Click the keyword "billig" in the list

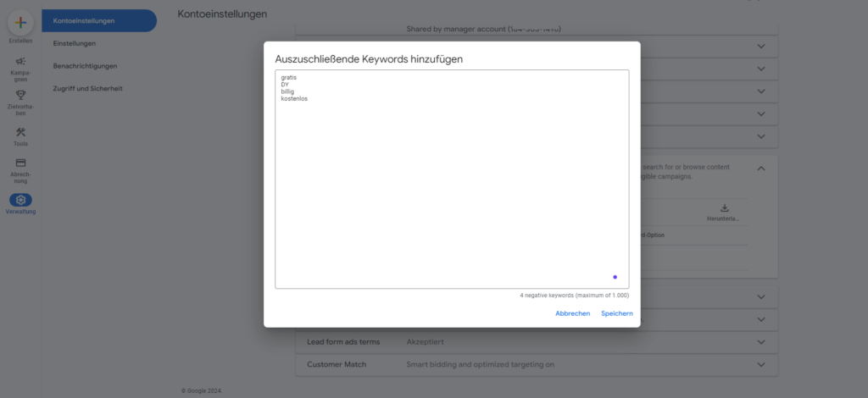(288, 91)
